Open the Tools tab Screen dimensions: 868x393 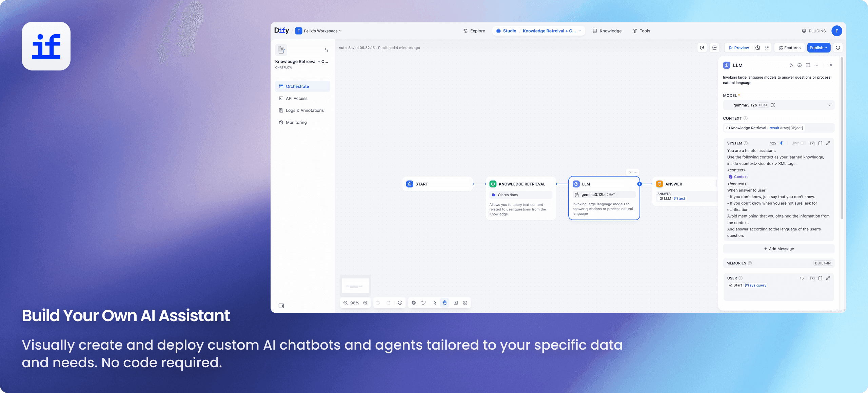click(641, 31)
